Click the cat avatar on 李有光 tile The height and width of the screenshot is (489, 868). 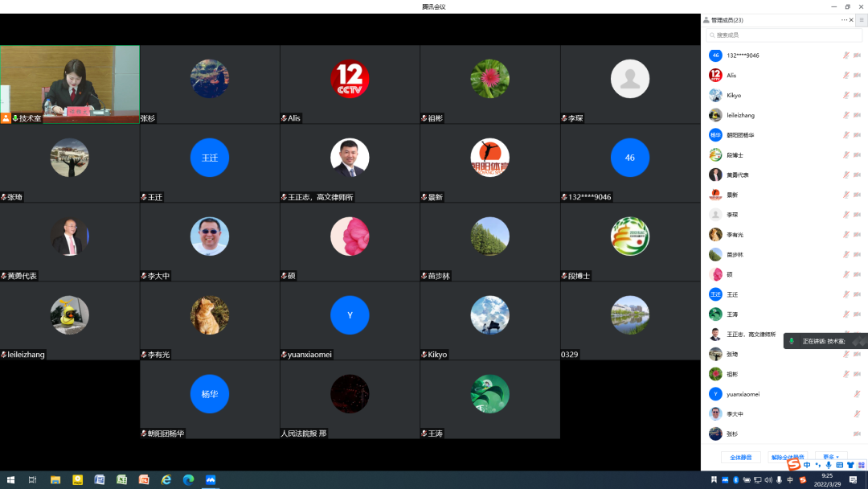point(210,315)
